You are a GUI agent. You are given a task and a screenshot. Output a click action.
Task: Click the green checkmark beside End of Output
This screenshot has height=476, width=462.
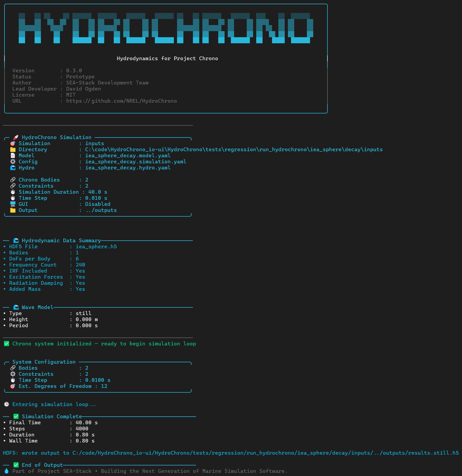coord(16,465)
